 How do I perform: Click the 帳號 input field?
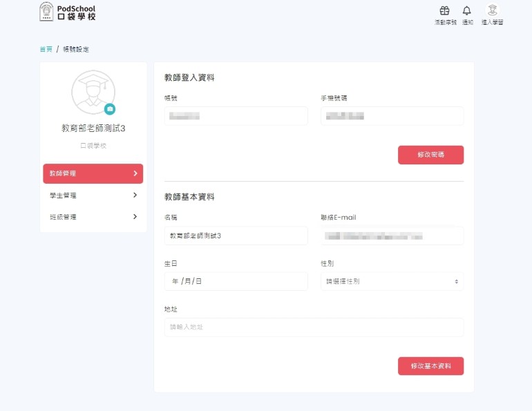tap(236, 116)
